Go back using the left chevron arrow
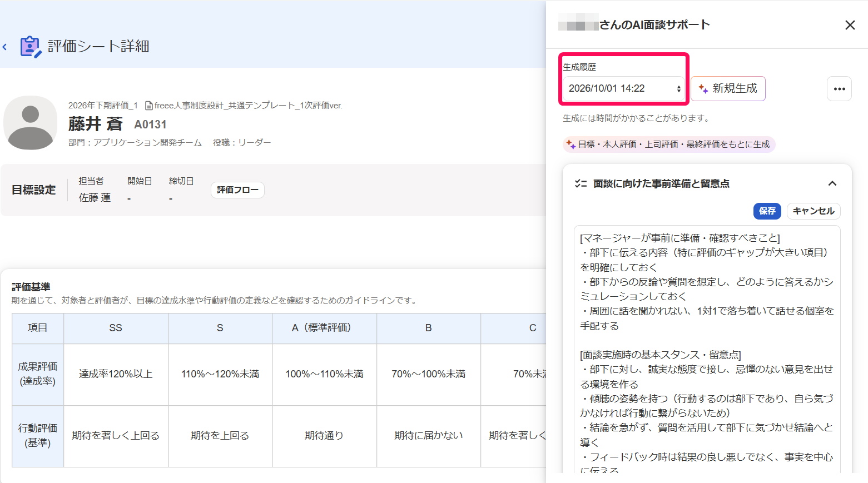 (5, 47)
